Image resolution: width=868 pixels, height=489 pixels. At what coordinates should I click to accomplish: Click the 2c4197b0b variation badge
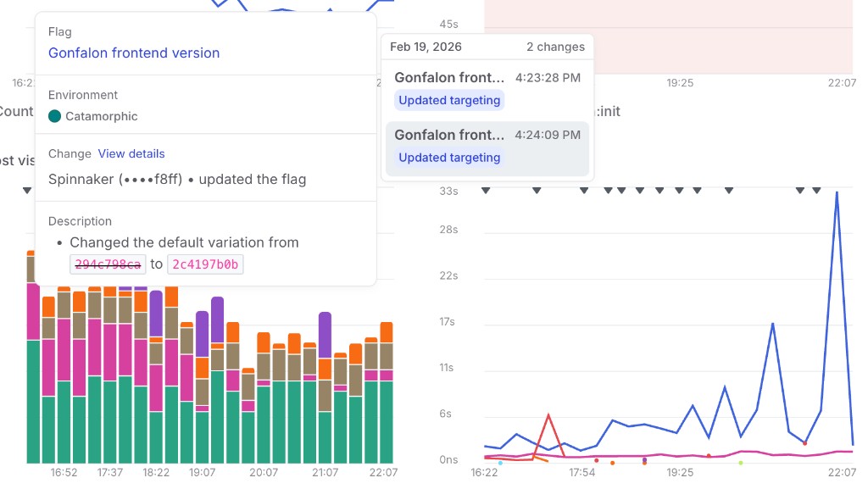pyautogui.click(x=204, y=264)
